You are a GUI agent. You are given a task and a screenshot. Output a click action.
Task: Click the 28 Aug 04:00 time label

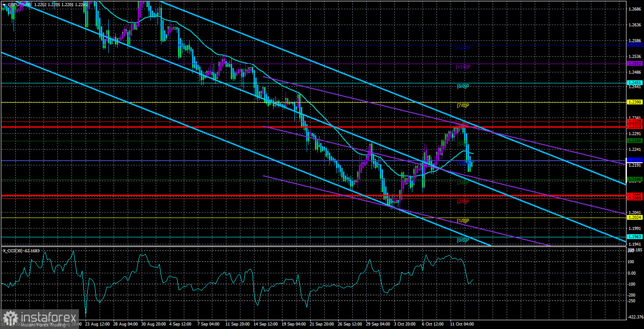pos(126,324)
